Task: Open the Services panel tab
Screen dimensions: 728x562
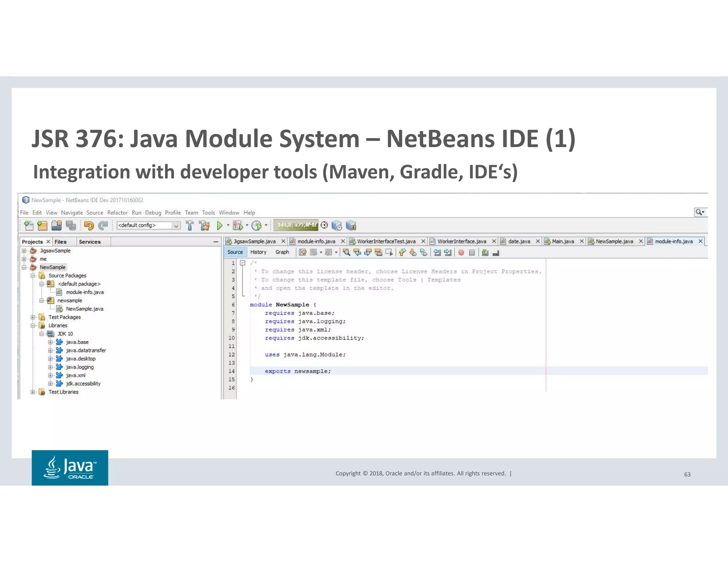Action: [x=90, y=242]
